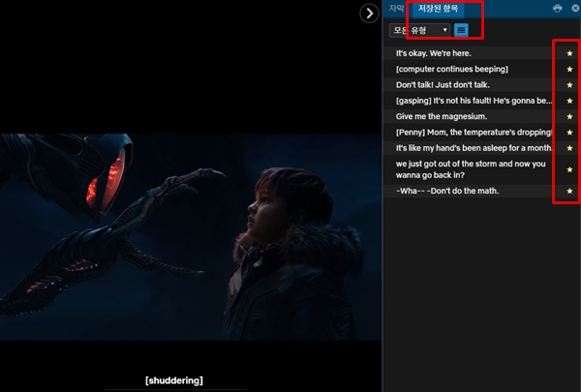Select the line 'It's okay. We're here.'
The image size is (581, 392).
pos(434,53)
